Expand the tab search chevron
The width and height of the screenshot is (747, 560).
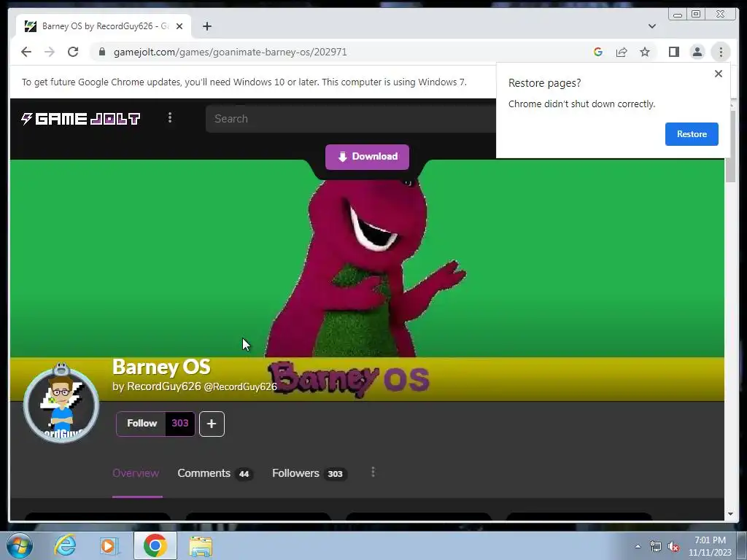tap(651, 26)
